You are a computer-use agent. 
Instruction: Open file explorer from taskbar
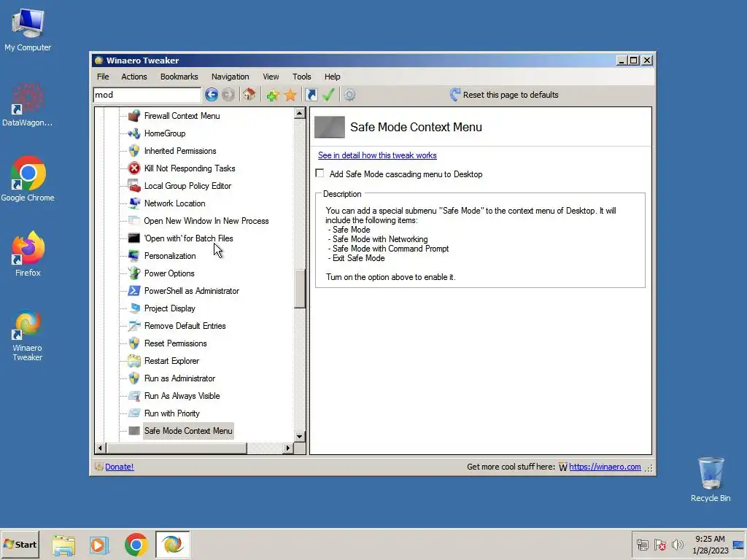tap(63, 545)
